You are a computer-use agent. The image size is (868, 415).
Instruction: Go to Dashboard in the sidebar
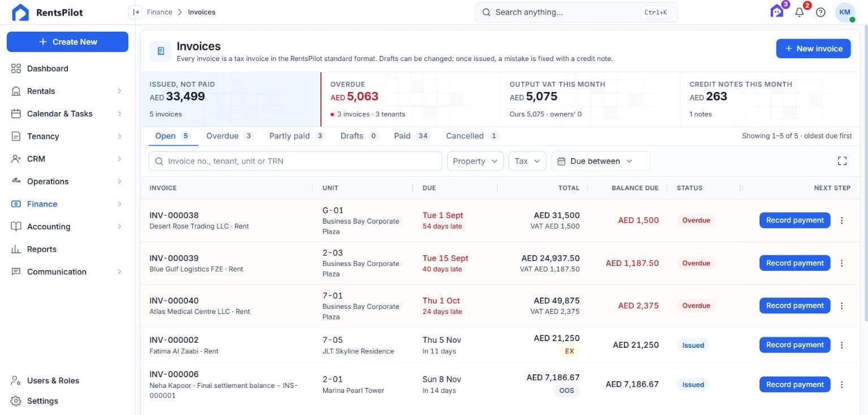pyautogui.click(x=67, y=68)
